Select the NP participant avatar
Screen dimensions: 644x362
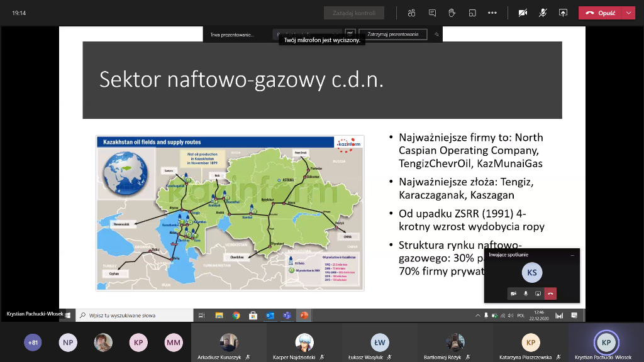pos(68,343)
